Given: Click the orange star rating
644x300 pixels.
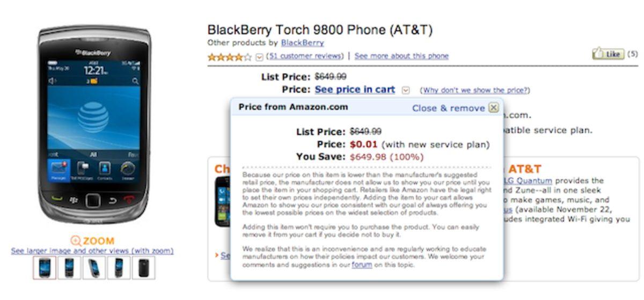Looking at the screenshot, I should [229, 56].
